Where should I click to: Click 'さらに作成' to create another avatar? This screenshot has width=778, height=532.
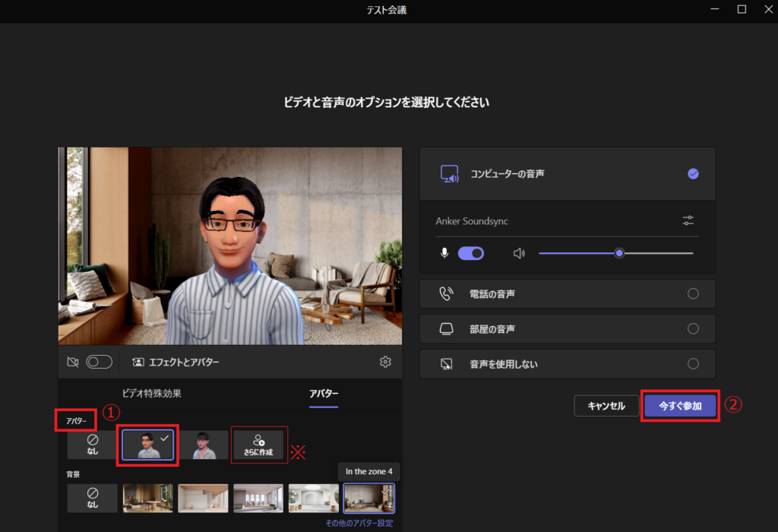258,445
